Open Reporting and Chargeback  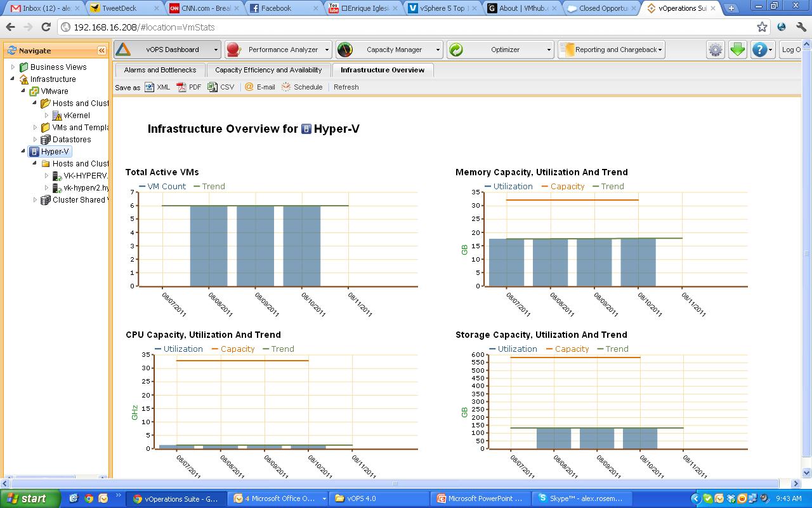coord(612,50)
